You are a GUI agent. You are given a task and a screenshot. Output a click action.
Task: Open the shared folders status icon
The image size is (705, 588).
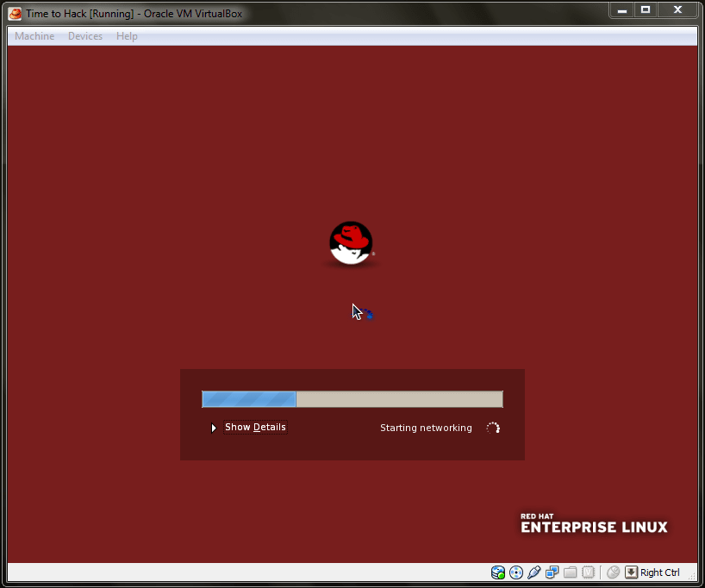(570, 572)
